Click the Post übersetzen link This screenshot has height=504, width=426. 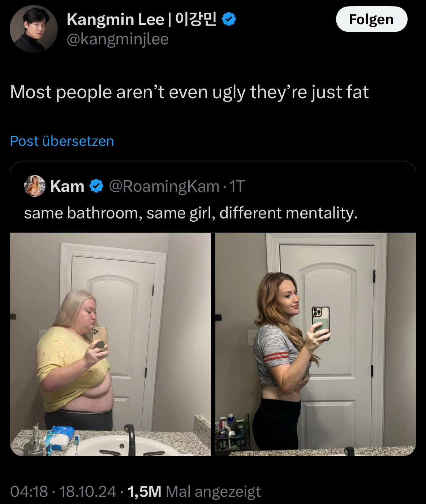pyautogui.click(x=62, y=141)
